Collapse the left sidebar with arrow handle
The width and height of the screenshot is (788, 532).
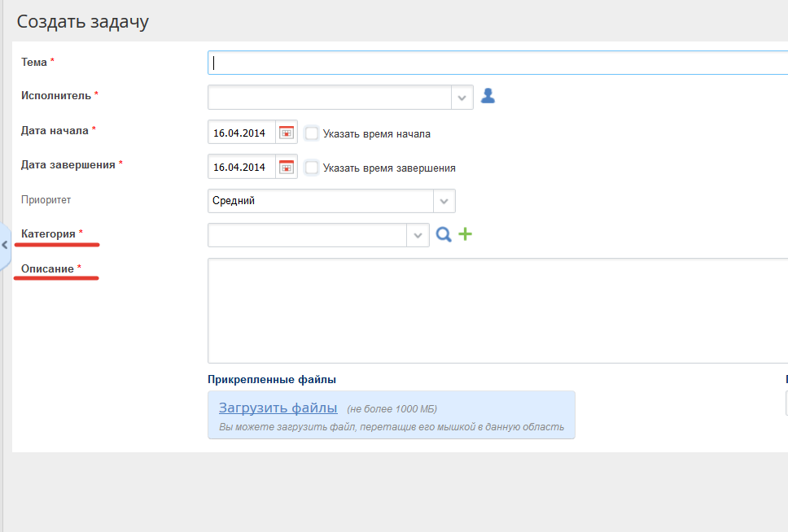tap(5, 244)
